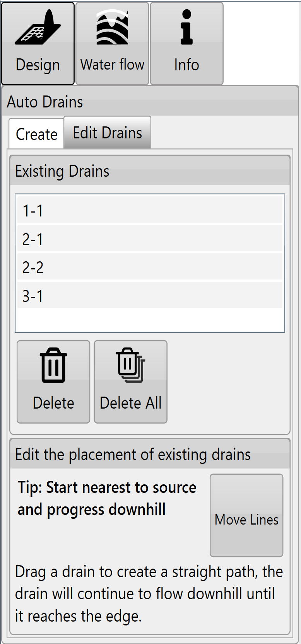Open the Design mode with the terrain grid icon

pos(38,43)
